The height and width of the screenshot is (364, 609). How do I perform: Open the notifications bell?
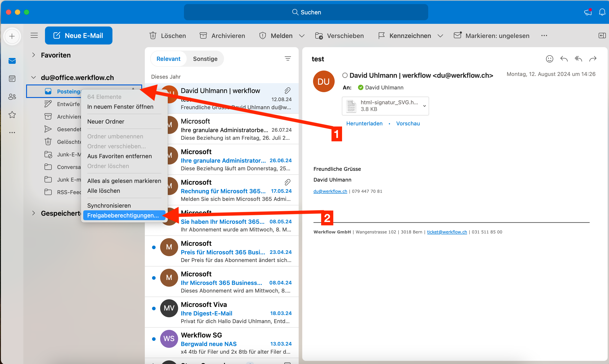pos(602,12)
